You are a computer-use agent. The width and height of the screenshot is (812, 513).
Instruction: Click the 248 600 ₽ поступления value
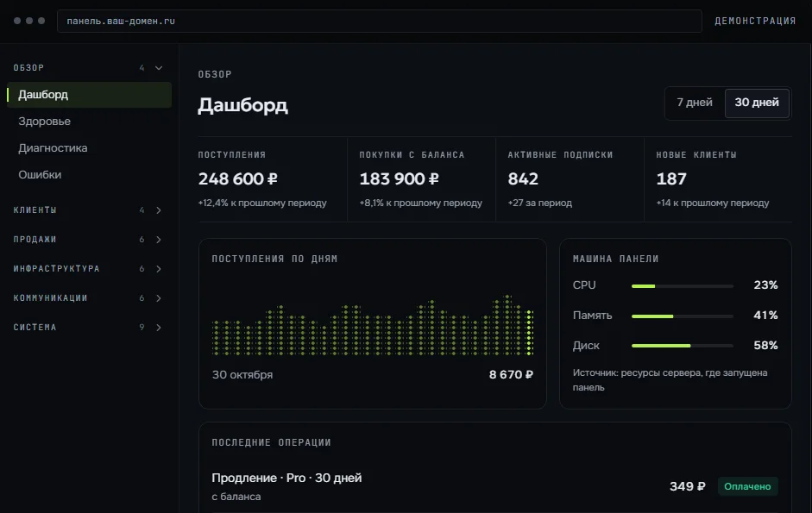[x=237, y=179]
